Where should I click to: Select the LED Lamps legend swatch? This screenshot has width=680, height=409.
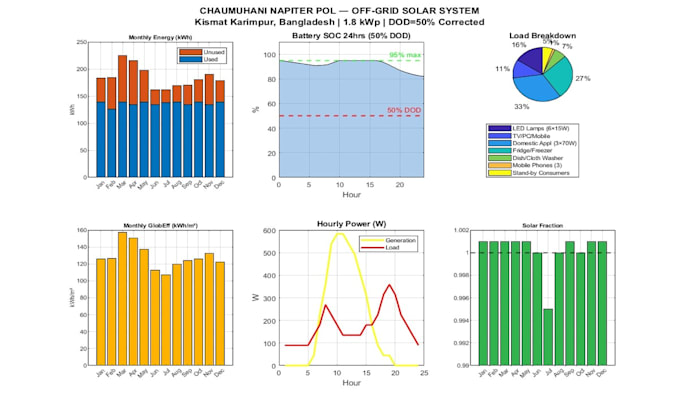click(x=499, y=128)
